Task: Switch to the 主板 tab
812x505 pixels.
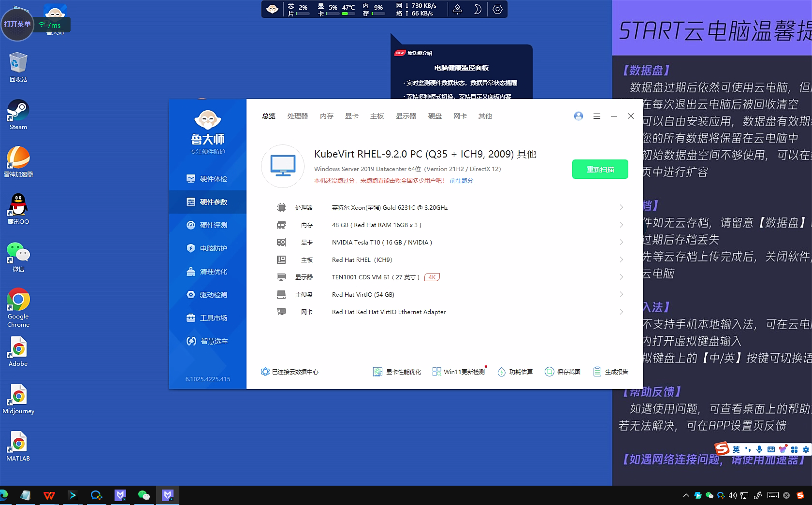Action: (377, 116)
